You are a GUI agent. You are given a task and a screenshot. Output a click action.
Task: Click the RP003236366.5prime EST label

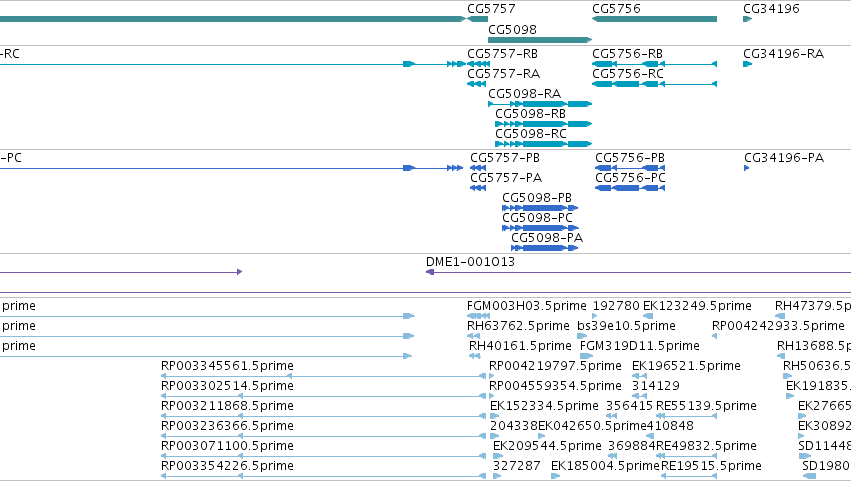coord(227,426)
